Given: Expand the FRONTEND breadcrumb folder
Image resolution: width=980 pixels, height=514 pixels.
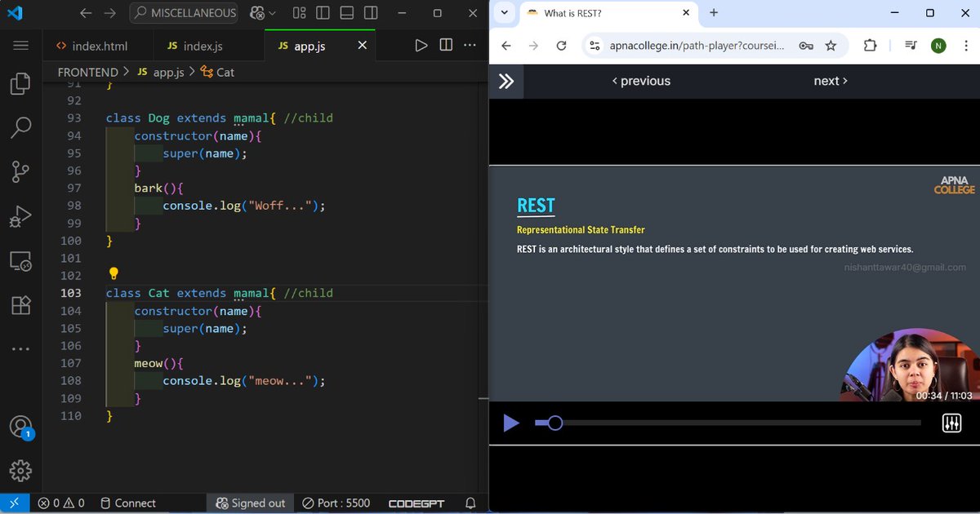Looking at the screenshot, I should click(88, 72).
